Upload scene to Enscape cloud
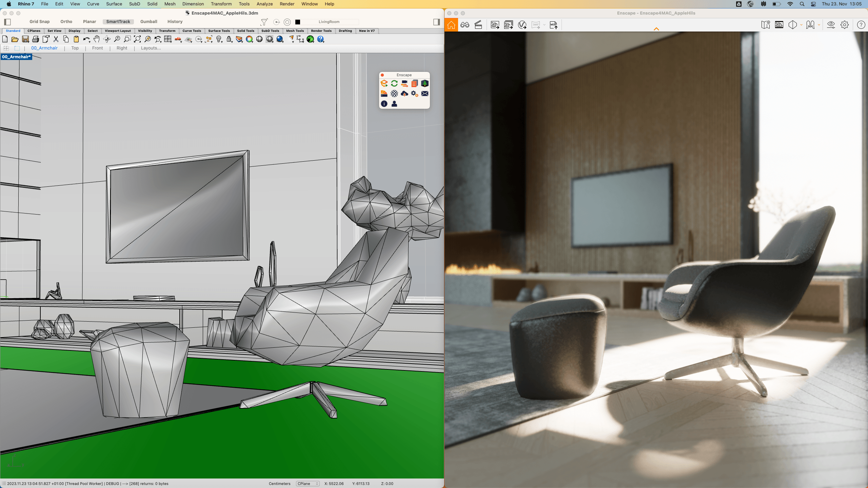The image size is (868, 488). [x=404, y=94]
